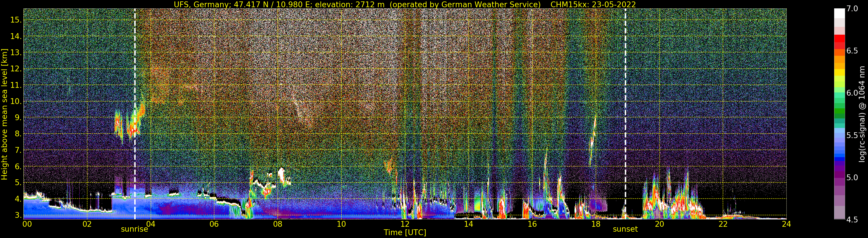Click the '15.' tick on the height axis
Image resolution: width=868 pixels, height=238 pixels.
point(16,20)
